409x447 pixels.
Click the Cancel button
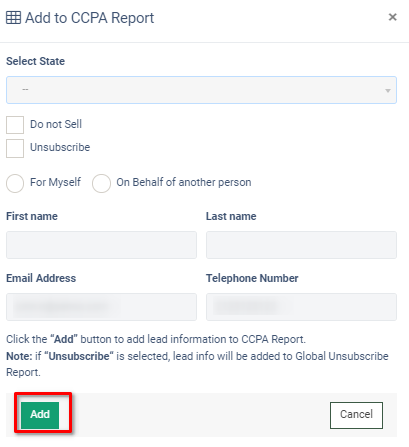(356, 415)
